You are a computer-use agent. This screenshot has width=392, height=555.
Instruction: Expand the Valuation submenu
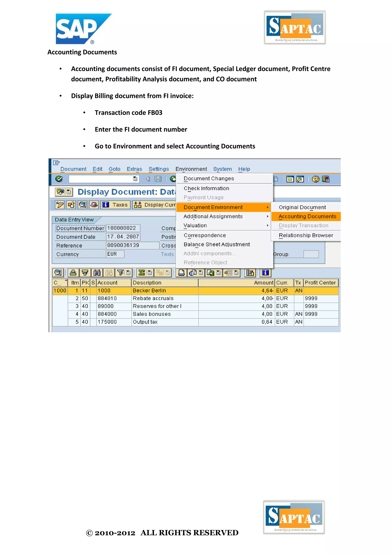point(224,226)
